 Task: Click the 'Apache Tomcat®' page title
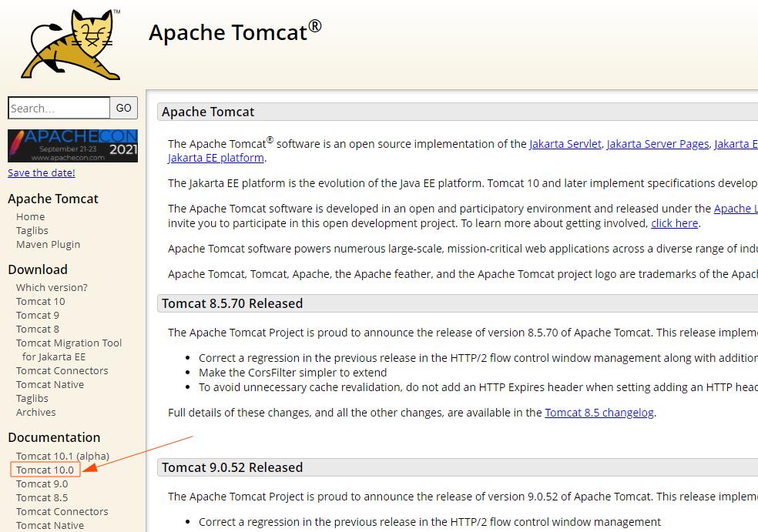pos(235,32)
